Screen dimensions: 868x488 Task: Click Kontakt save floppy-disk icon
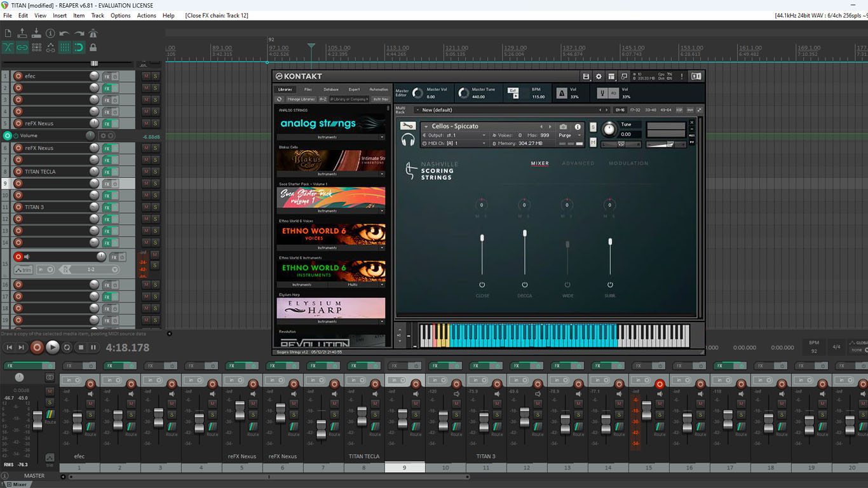(586, 76)
